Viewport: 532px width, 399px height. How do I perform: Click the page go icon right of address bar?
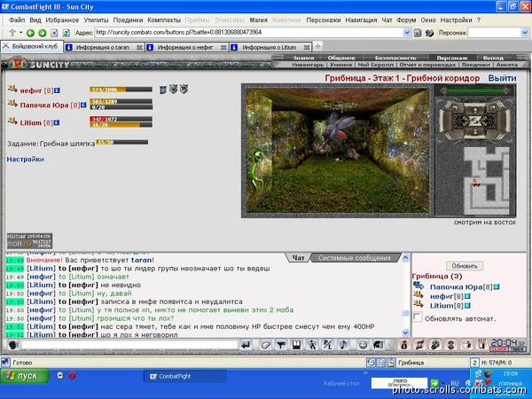pos(418,33)
